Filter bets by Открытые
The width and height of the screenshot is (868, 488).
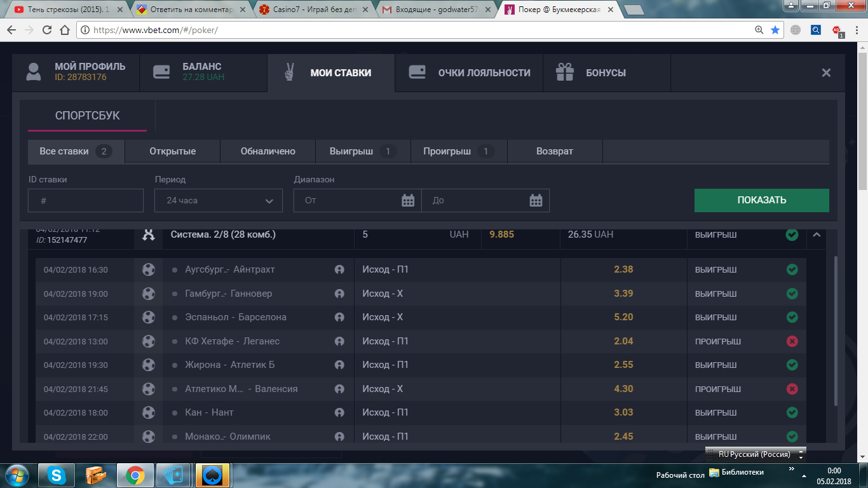click(173, 151)
